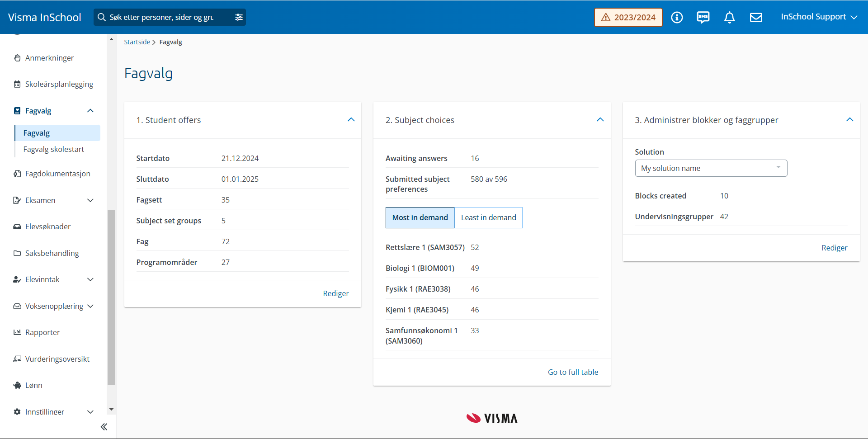
Task: Click the Kjemi 1 (RAE3045) row
Action: click(492, 310)
